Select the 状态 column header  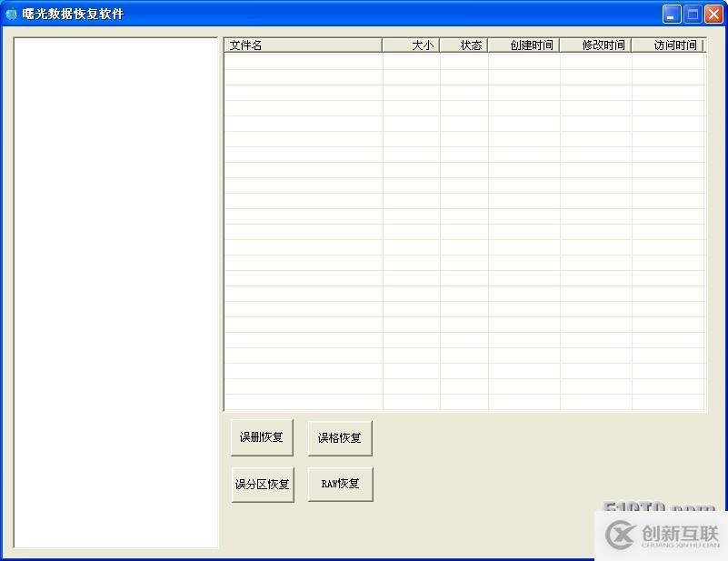(x=464, y=45)
